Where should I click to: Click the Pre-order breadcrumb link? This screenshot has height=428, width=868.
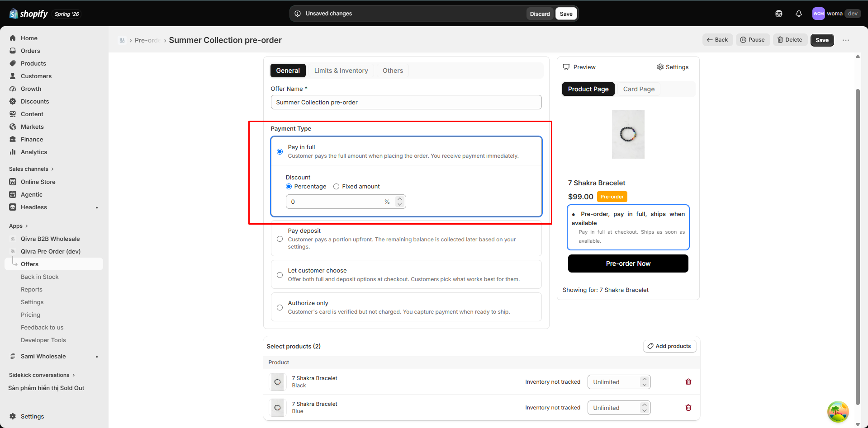(147, 40)
